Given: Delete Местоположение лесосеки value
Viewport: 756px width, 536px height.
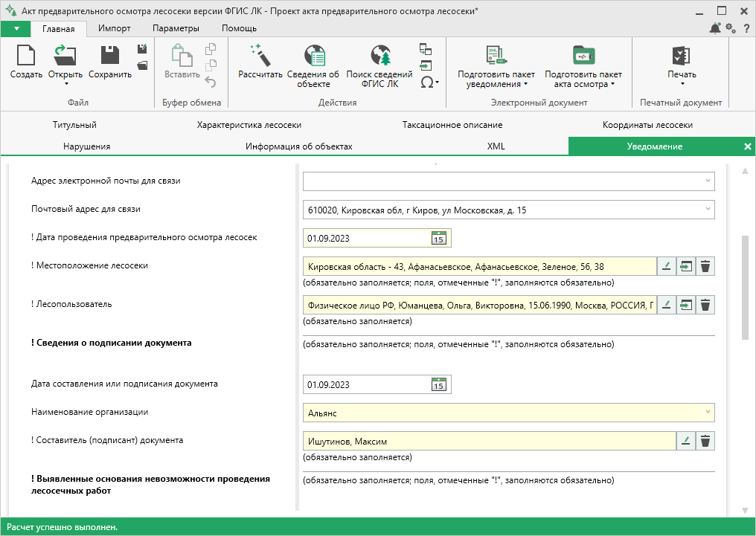Looking at the screenshot, I should point(705,266).
